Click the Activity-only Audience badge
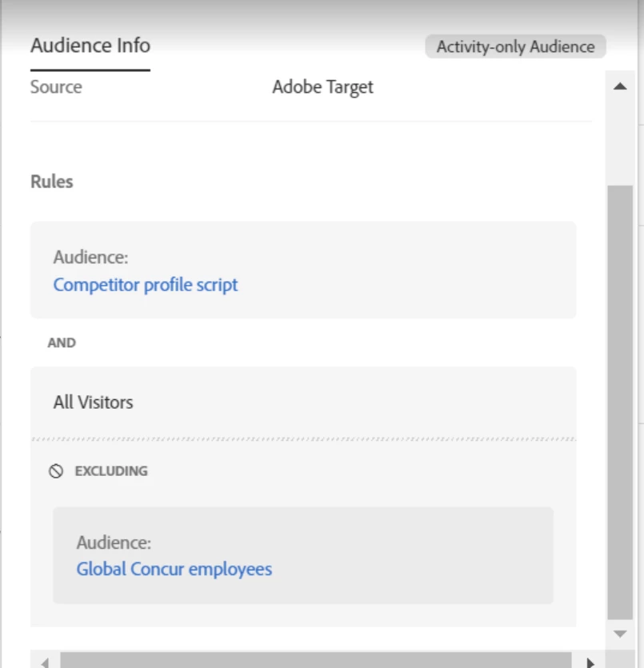 pyautogui.click(x=515, y=46)
